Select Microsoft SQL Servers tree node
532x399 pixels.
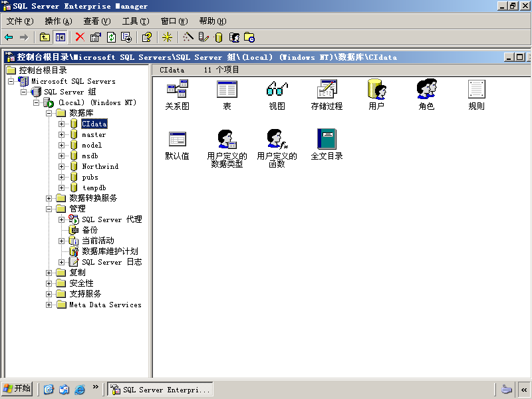(73, 81)
